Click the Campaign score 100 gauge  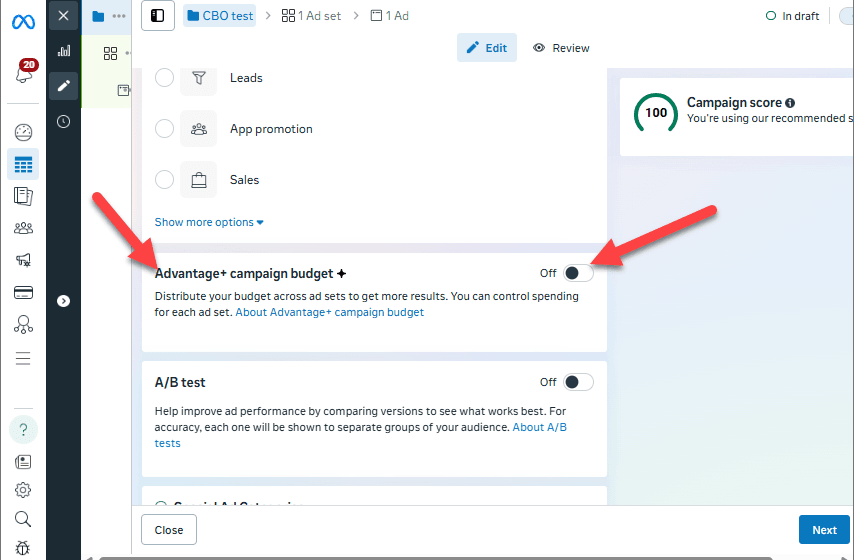[x=656, y=113]
